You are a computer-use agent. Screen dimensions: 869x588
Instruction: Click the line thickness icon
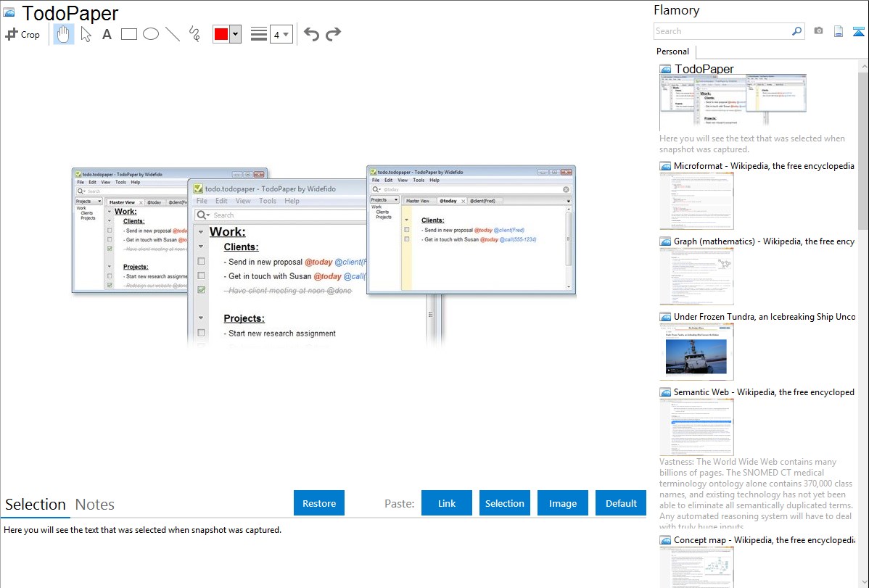[258, 34]
